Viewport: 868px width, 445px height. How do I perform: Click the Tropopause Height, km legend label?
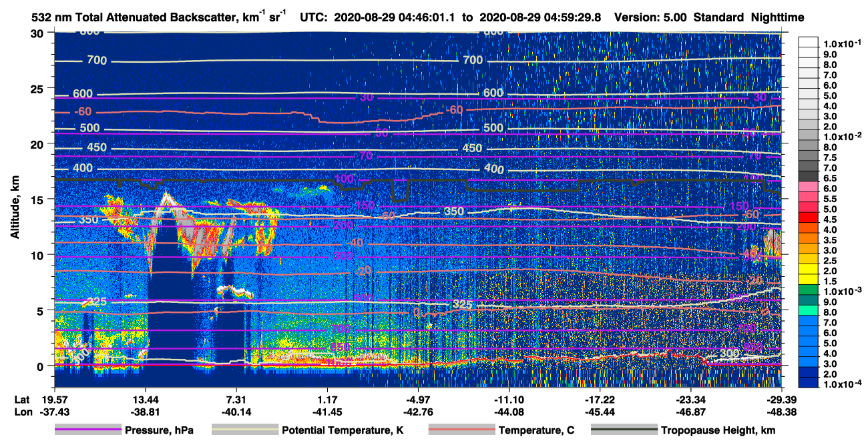point(718,430)
